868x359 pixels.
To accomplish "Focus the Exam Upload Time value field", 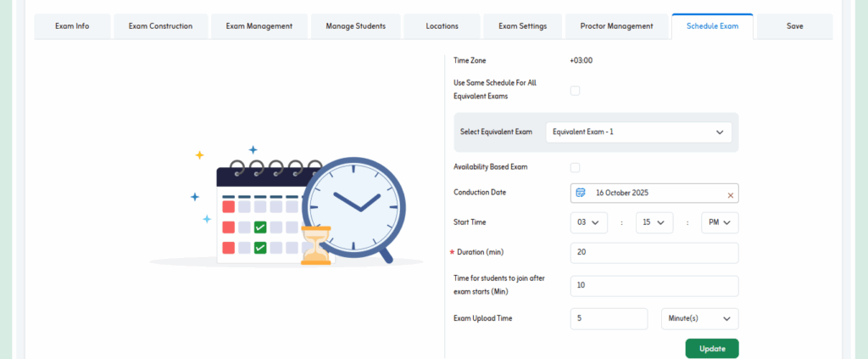I will pos(609,318).
